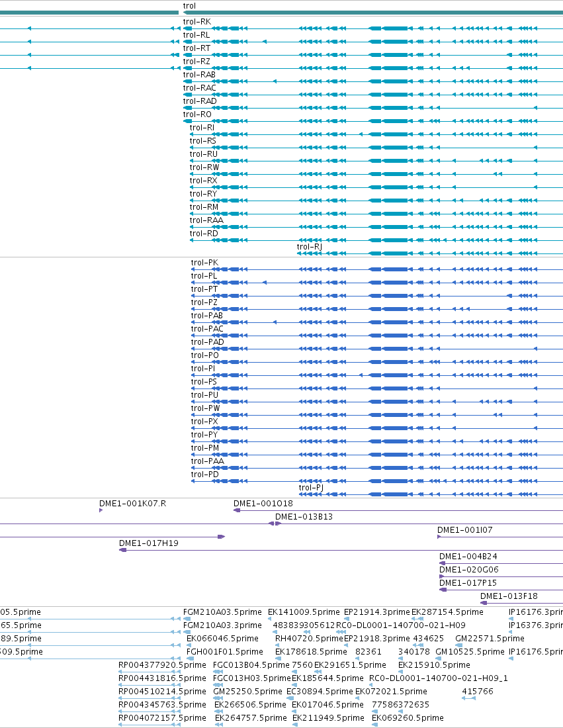Click clone label 'DME1-013F18'
The width and height of the screenshot is (563, 728).
click(509, 596)
